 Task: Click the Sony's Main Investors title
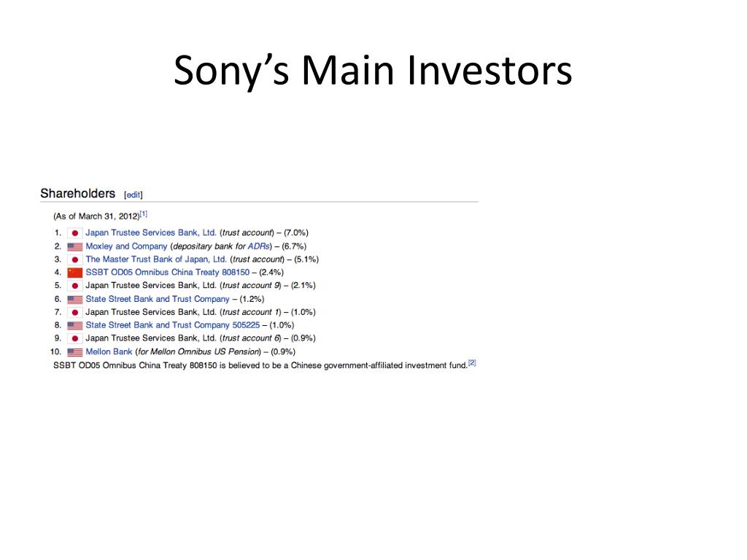tap(373, 71)
